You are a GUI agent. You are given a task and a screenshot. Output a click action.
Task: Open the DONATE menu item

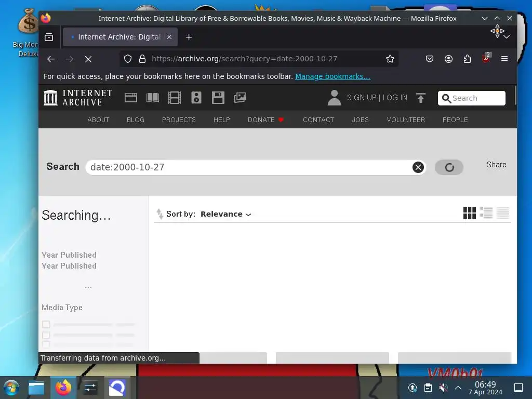point(265,120)
